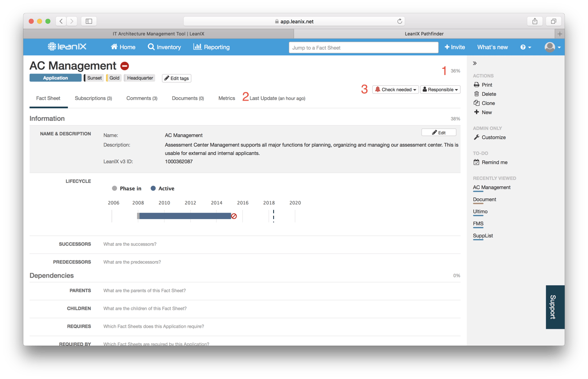
Task: Click the Remind me calendar icon
Action: pos(477,162)
